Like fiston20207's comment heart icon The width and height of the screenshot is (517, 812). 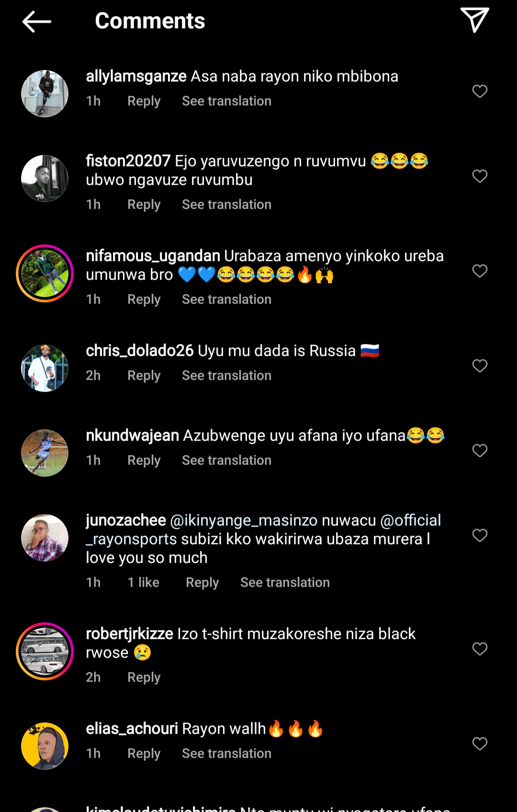pyautogui.click(x=480, y=176)
